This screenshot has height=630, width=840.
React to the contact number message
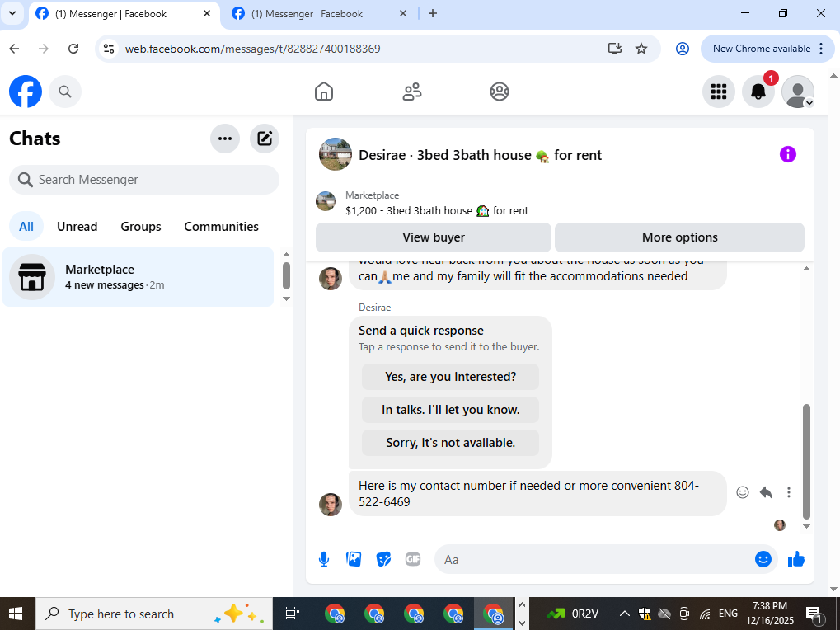coord(743,492)
